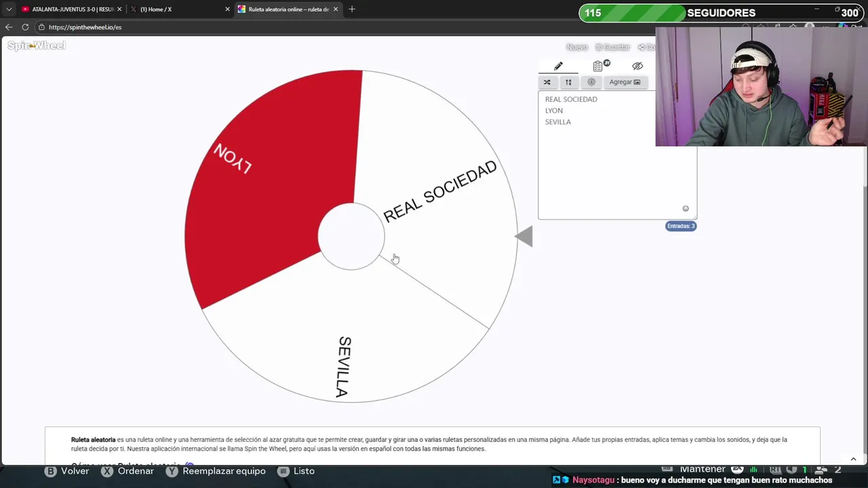The height and width of the screenshot is (488, 868).
Task: Click the Nuevo link in header
Action: pyautogui.click(x=577, y=47)
